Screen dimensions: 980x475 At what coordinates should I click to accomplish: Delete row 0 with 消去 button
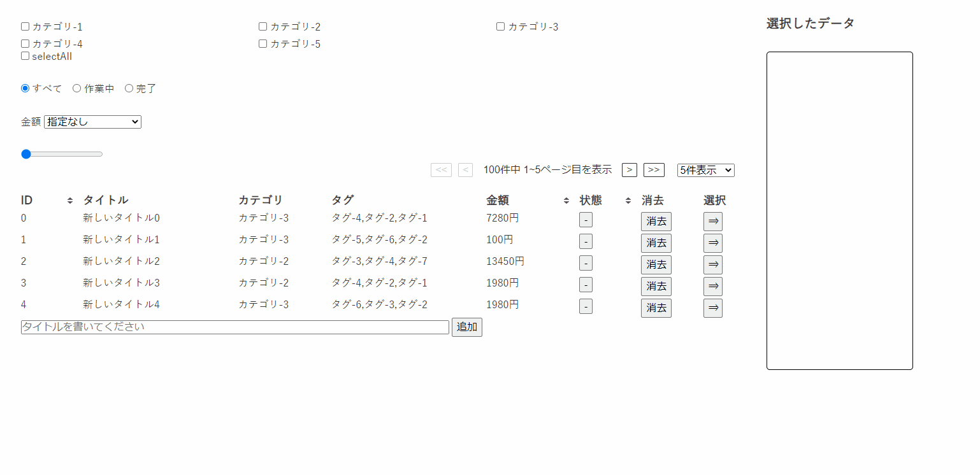point(656,222)
